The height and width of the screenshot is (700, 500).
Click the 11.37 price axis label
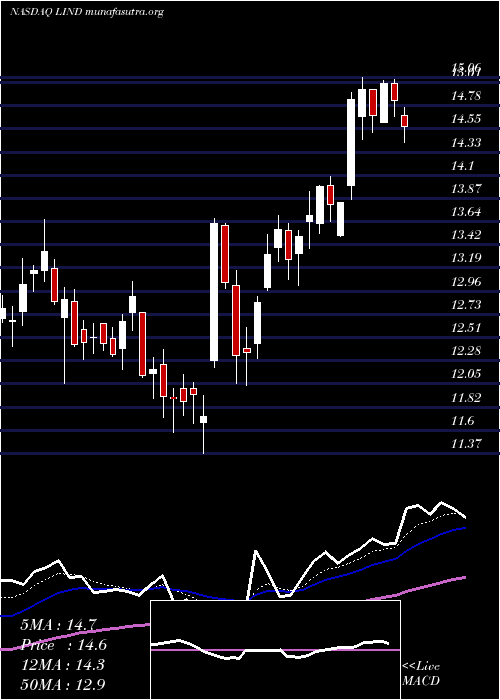click(x=466, y=444)
